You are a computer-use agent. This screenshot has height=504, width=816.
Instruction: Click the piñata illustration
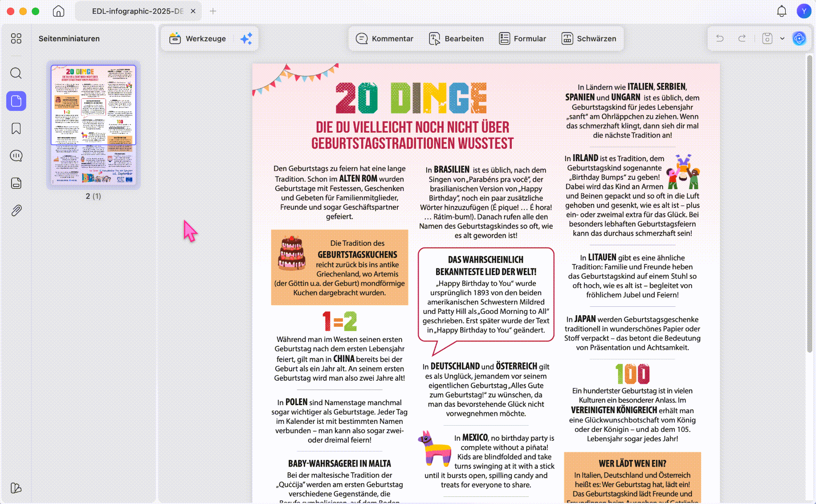(x=435, y=448)
